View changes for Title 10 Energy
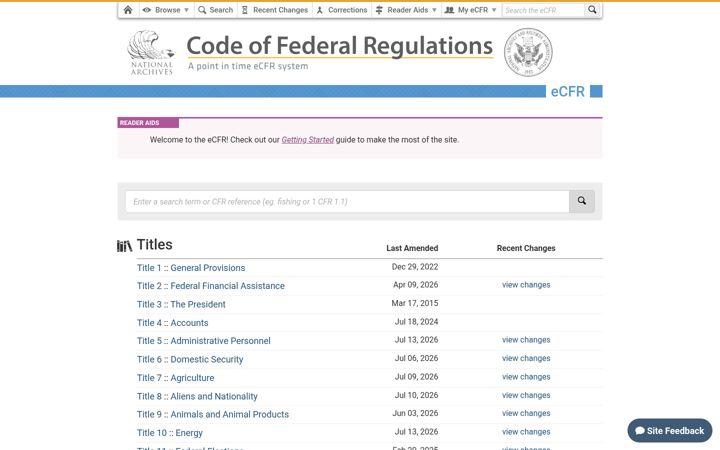 [x=526, y=432]
